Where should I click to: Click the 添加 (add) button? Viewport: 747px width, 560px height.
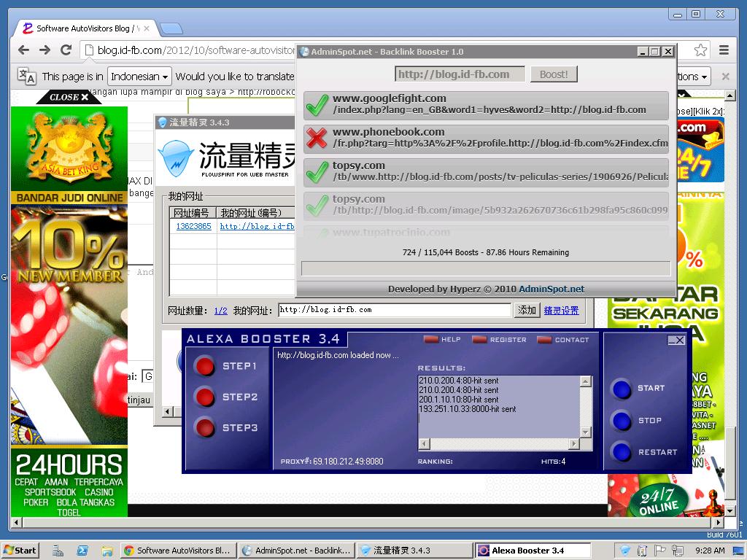pos(527,311)
